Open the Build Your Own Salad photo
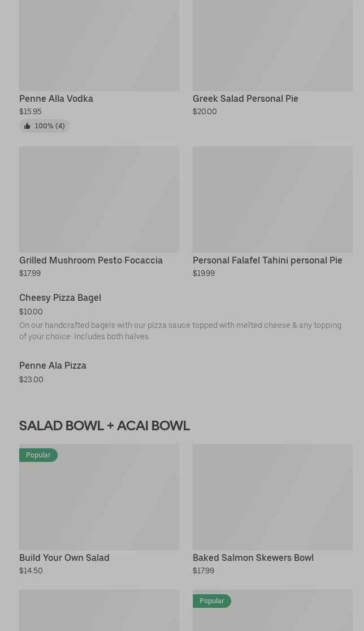 point(99,497)
